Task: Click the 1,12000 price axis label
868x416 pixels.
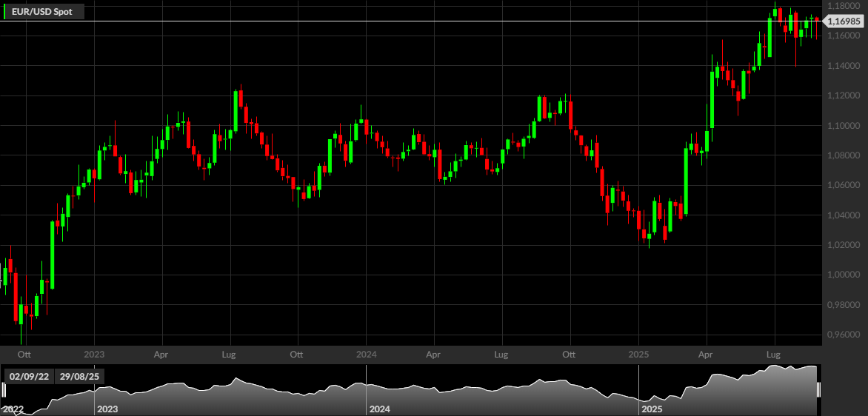Action: (844, 95)
